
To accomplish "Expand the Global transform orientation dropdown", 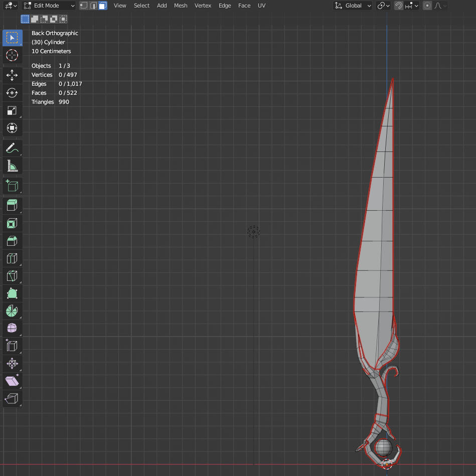I will coord(354,6).
